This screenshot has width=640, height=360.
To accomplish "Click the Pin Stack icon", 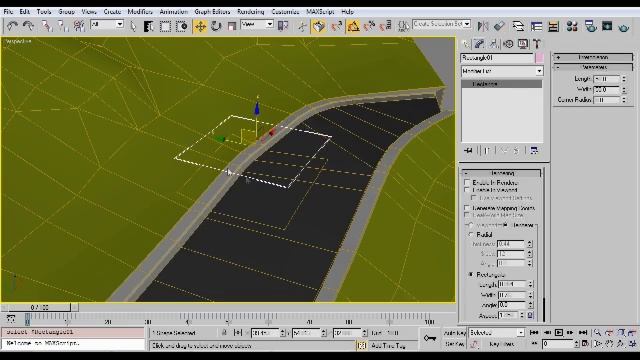I will tap(468, 151).
